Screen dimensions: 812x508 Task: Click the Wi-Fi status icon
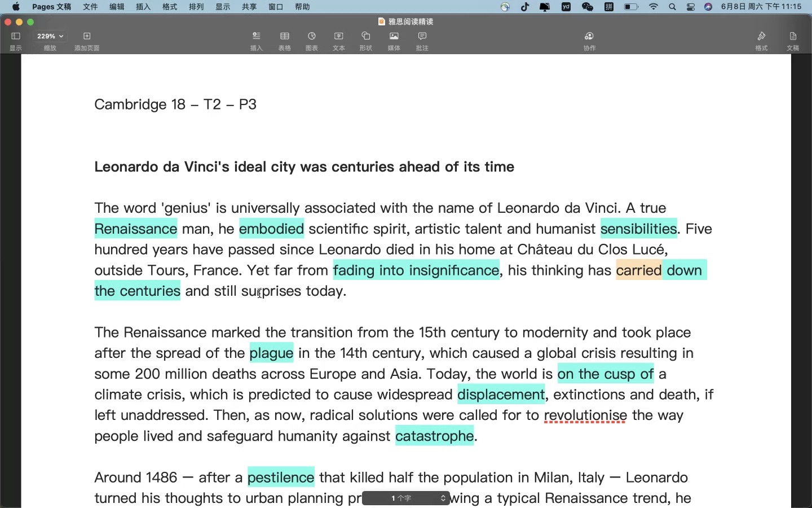(654, 7)
